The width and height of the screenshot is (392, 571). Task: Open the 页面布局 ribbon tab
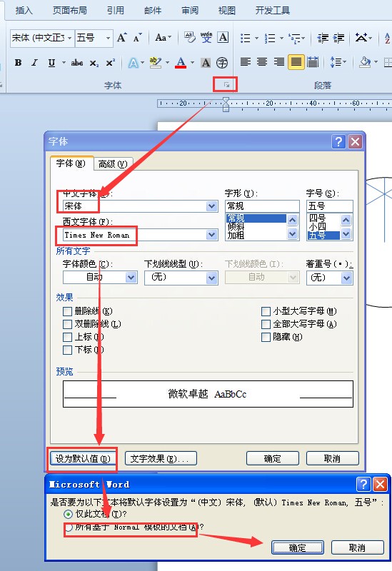click(x=69, y=10)
